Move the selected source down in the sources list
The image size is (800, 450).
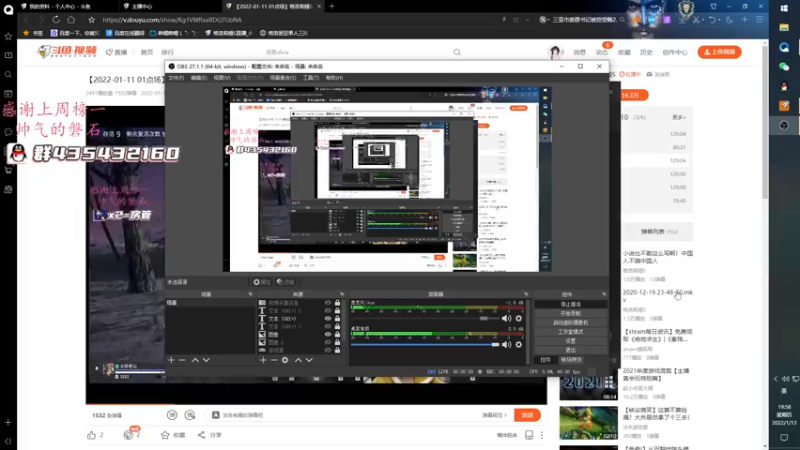[309, 360]
